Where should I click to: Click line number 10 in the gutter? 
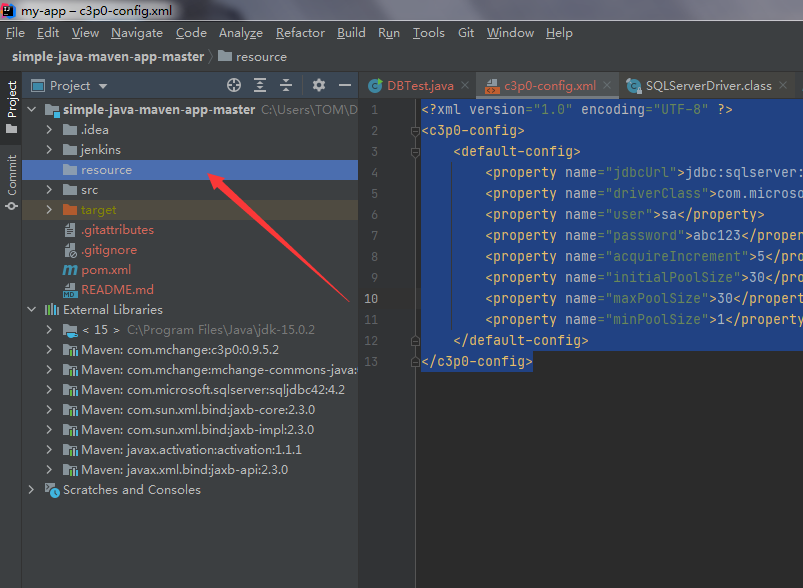[x=370, y=298]
